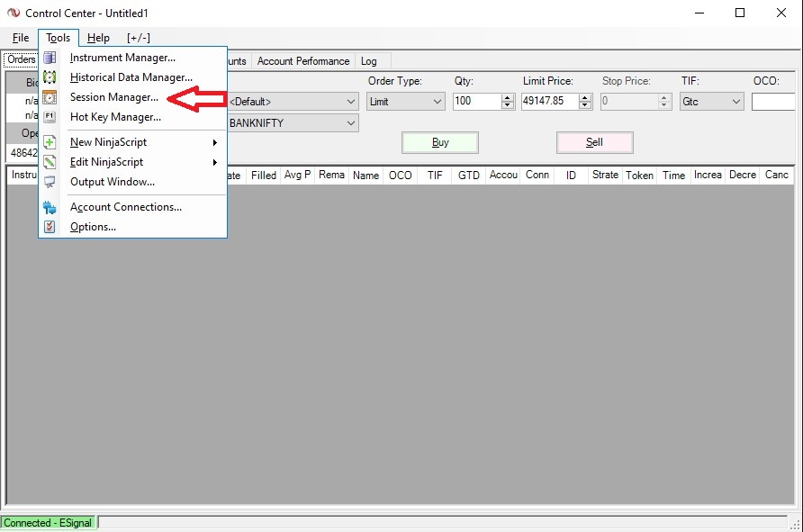
Task: Click the [+/-] menu item
Action: coord(139,38)
